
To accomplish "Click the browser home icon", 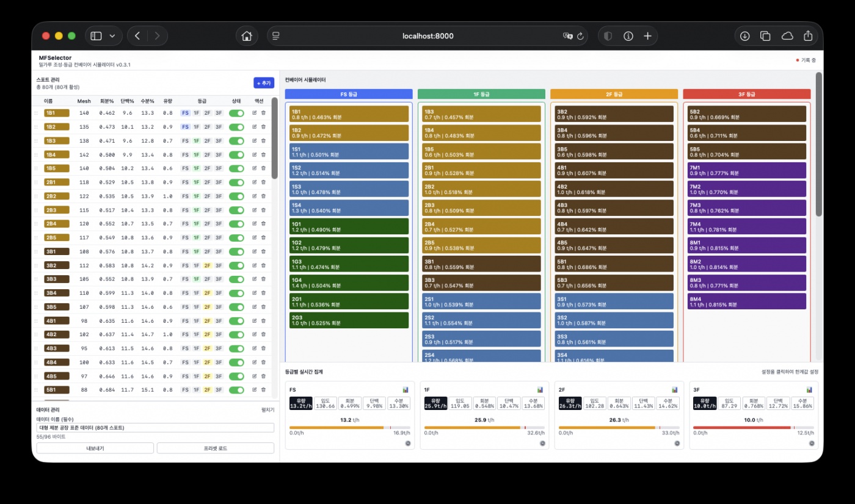I will coord(247,36).
